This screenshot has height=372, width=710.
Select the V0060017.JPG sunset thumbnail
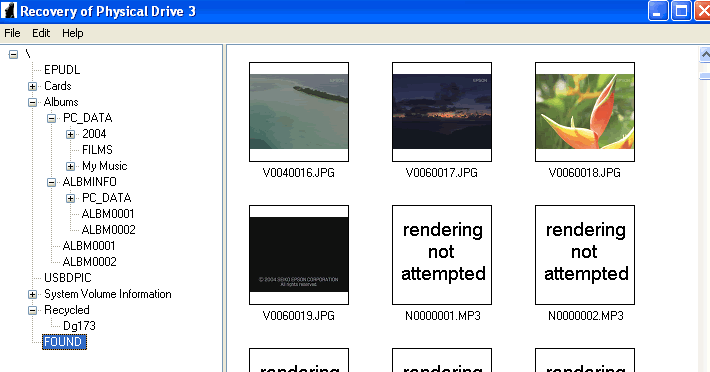click(x=442, y=112)
